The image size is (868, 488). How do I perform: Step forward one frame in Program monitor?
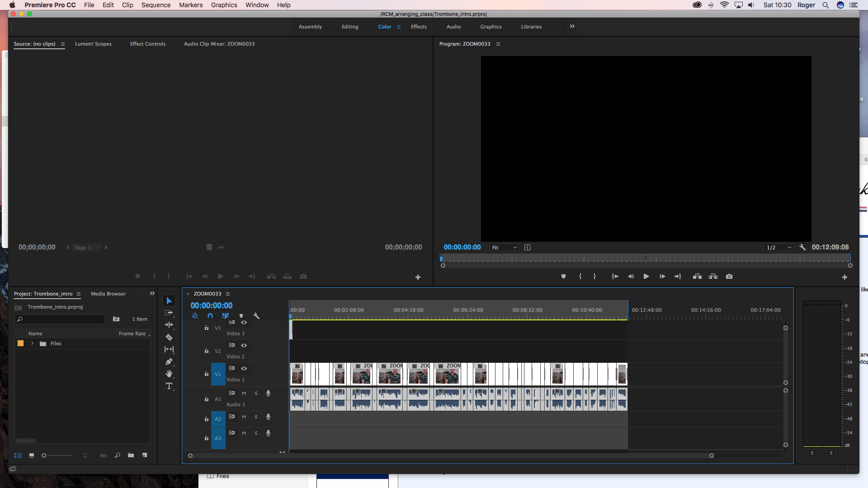coord(662,277)
